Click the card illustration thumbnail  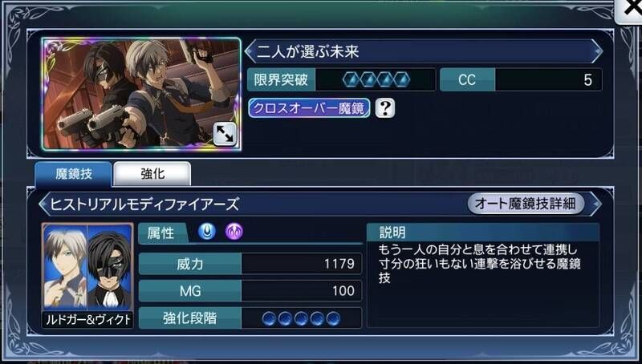pyautogui.click(x=141, y=95)
